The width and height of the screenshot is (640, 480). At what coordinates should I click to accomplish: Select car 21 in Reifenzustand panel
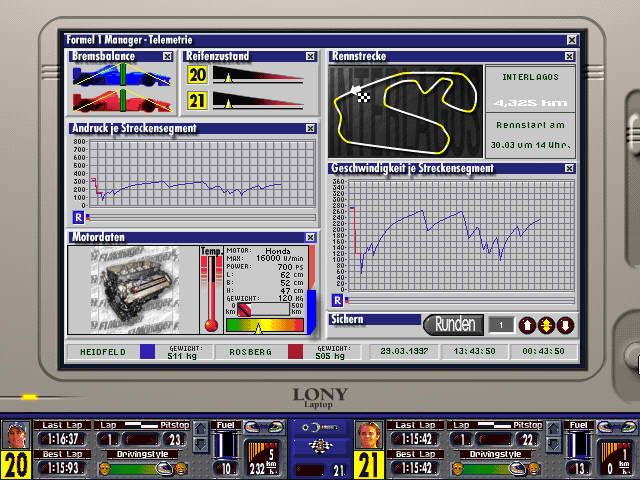pyautogui.click(x=198, y=100)
